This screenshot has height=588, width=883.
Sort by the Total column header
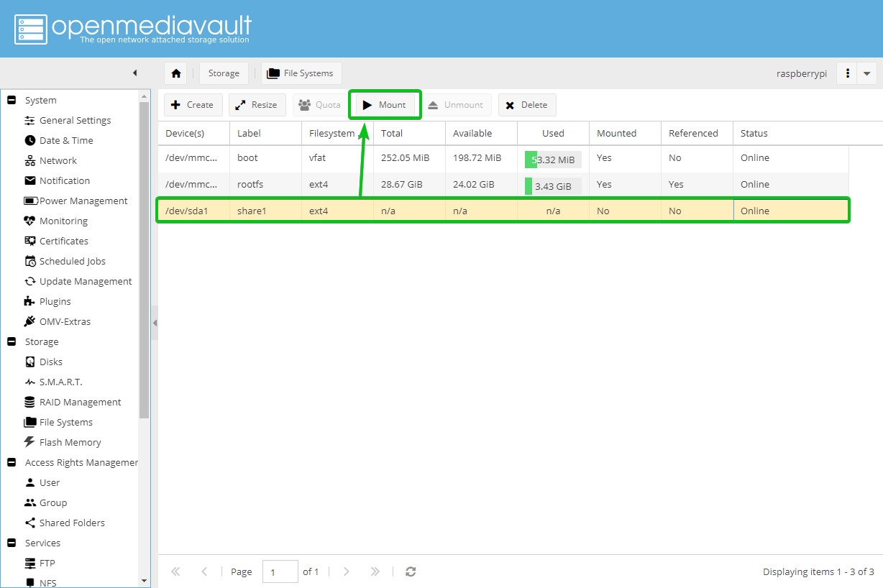pyautogui.click(x=409, y=134)
